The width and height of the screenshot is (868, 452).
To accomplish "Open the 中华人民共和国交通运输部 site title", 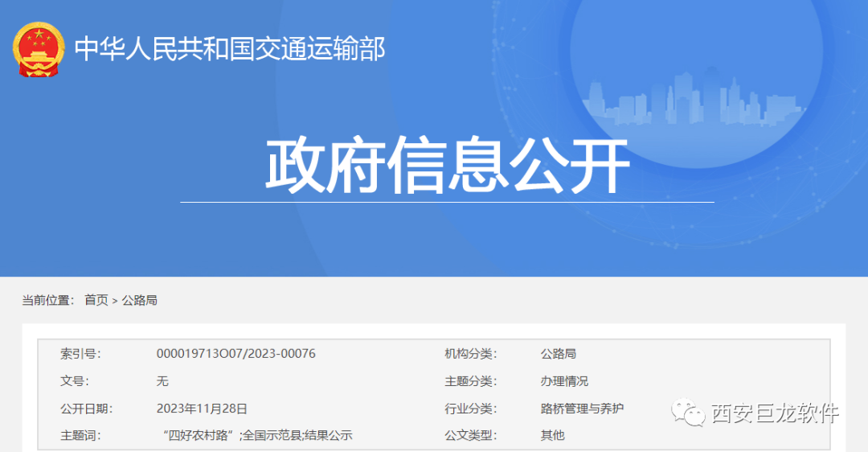I will pos(230,49).
